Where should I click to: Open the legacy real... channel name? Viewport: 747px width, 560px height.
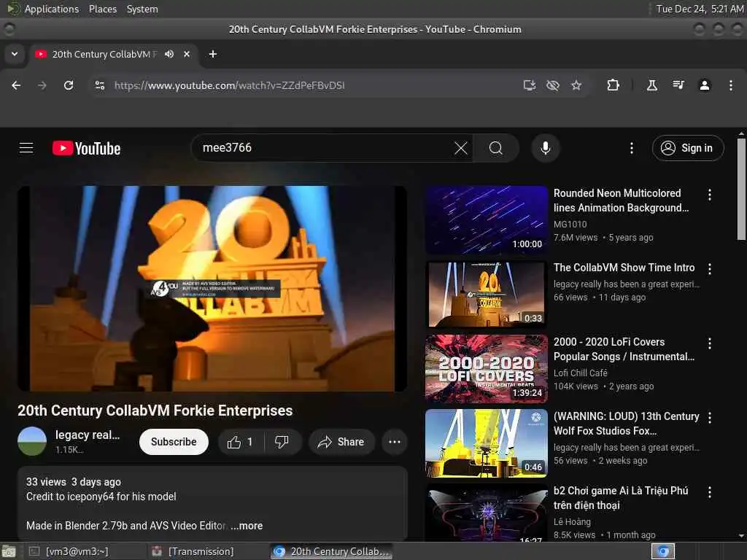[88, 435]
